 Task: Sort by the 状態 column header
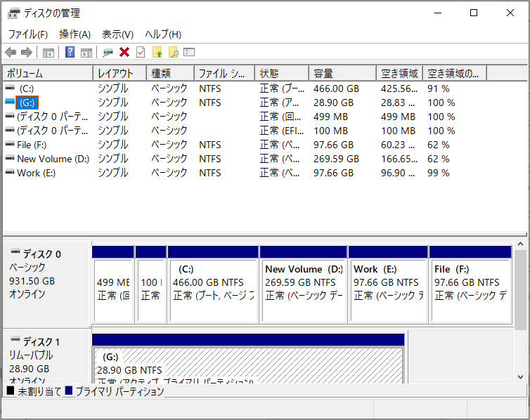(282, 73)
